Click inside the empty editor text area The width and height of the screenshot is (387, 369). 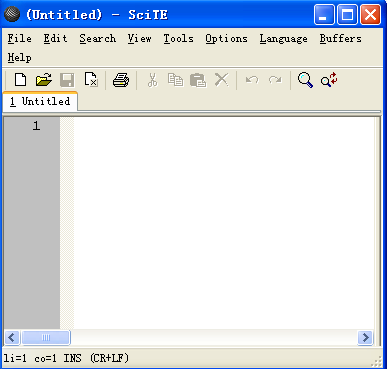click(x=223, y=223)
